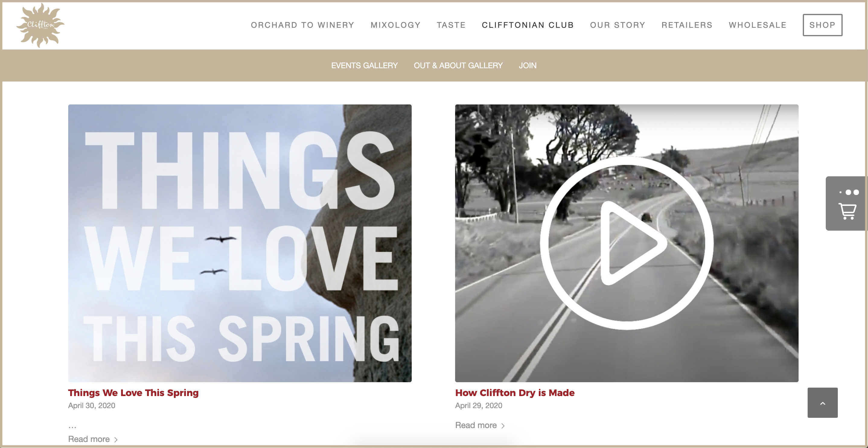Image resolution: width=868 pixels, height=448 pixels.
Task: Open the Orchard to Winery menu
Action: [302, 25]
